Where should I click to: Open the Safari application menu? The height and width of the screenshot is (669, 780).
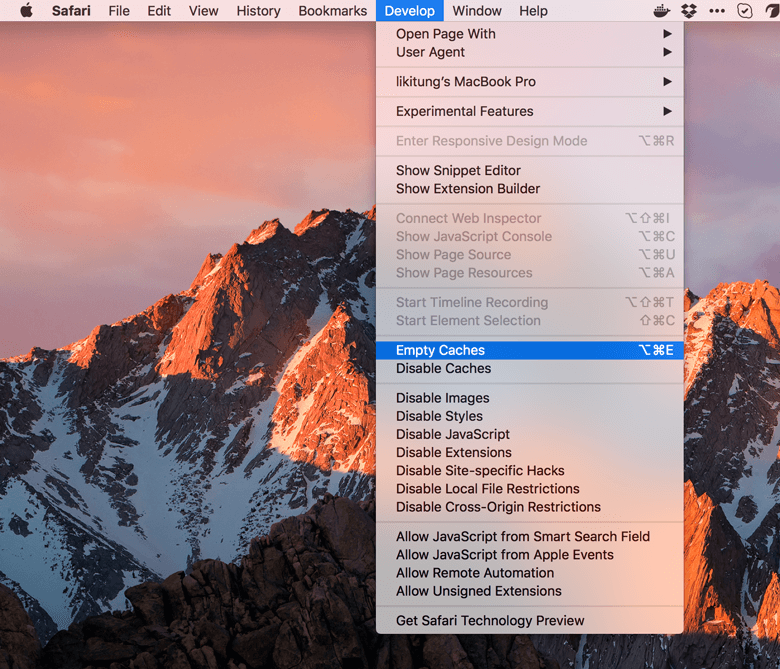click(x=71, y=10)
